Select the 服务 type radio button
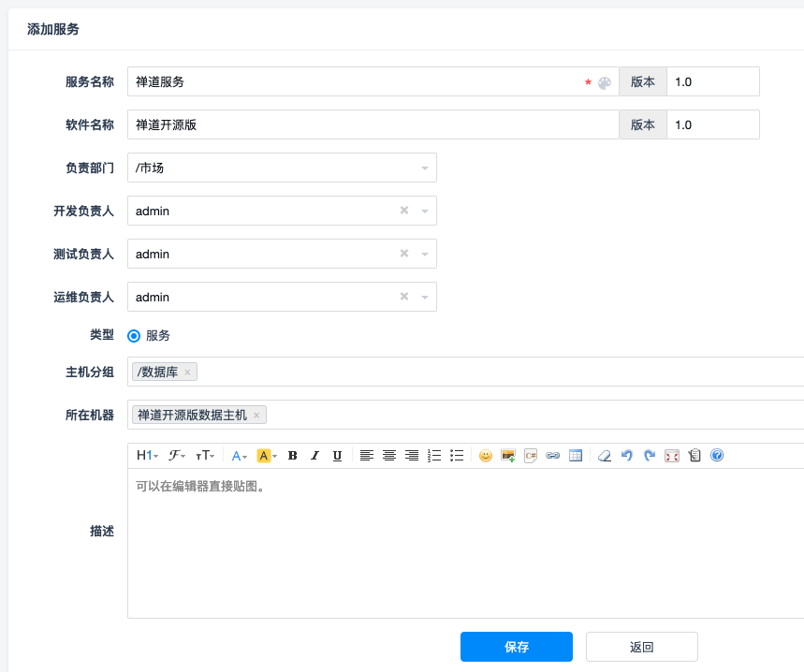This screenshot has width=804, height=672. point(134,336)
